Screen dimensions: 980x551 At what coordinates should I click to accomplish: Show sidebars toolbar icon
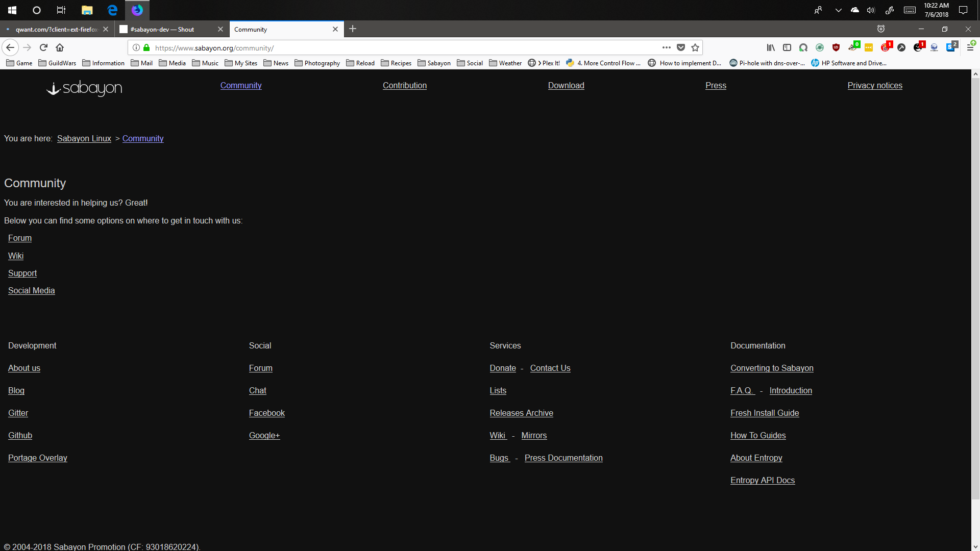pyautogui.click(x=787, y=47)
